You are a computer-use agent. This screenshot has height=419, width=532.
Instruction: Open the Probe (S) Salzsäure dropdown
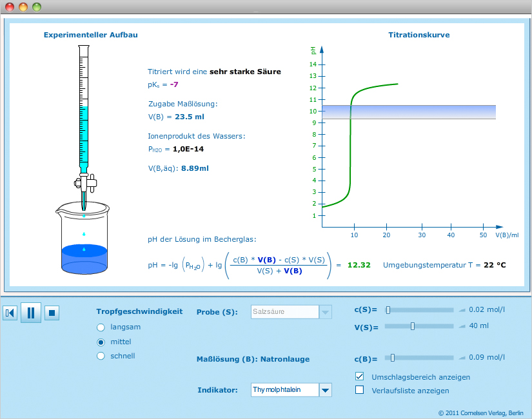pos(326,312)
